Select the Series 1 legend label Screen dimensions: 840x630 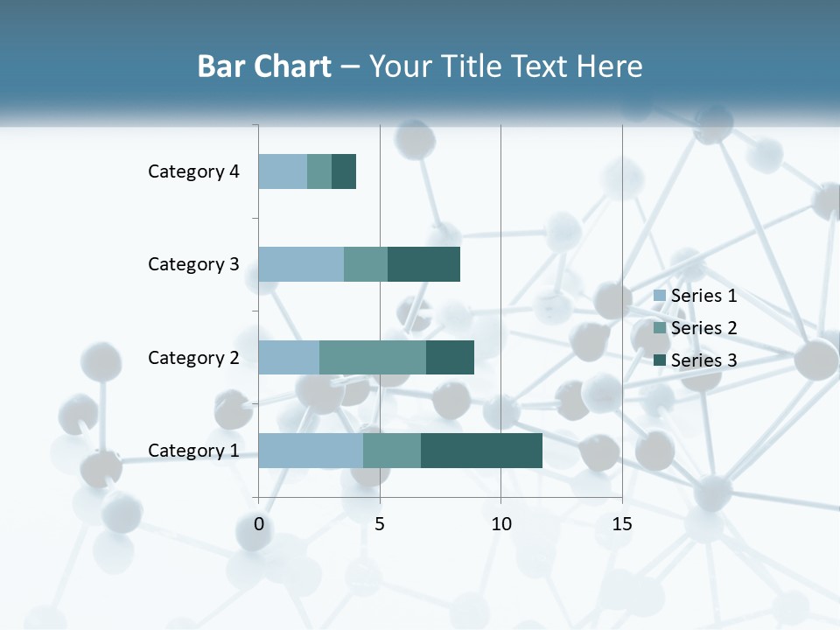click(703, 296)
